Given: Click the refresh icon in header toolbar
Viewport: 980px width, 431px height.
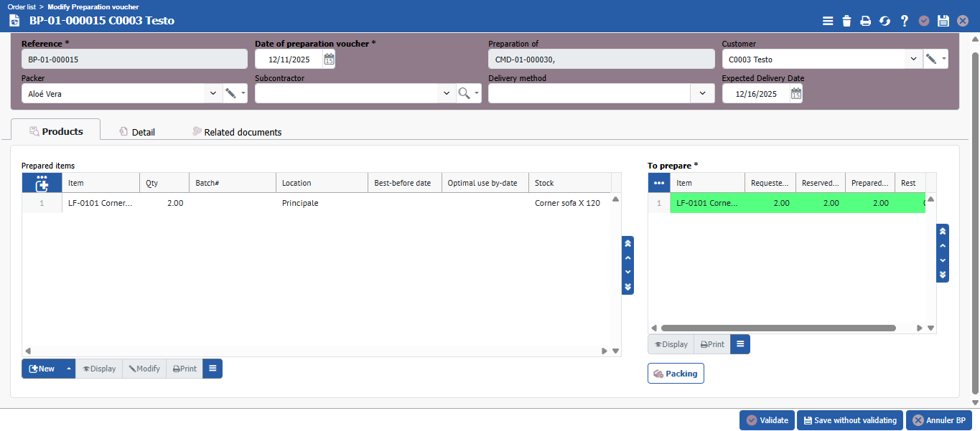Looking at the screenshot, I should pyautogui.click(x=885, y=21).
